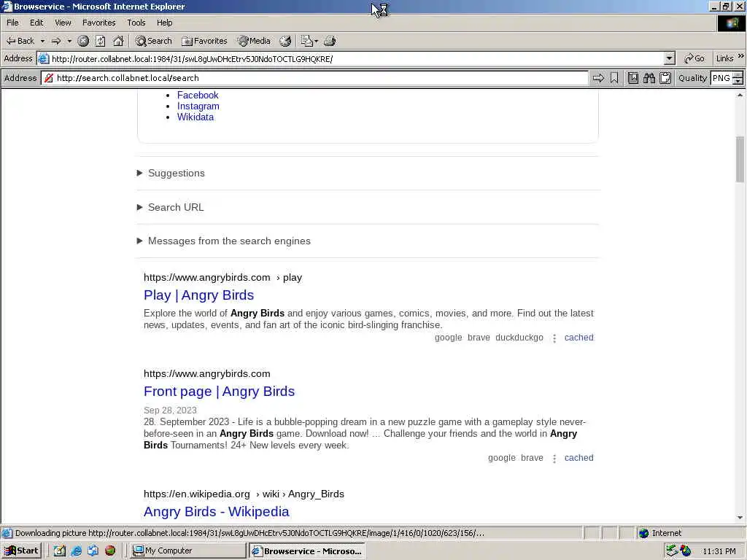The image size is (747, 560).
Task: Click the Browservice bookmark icon
Action: click(614, 78)
